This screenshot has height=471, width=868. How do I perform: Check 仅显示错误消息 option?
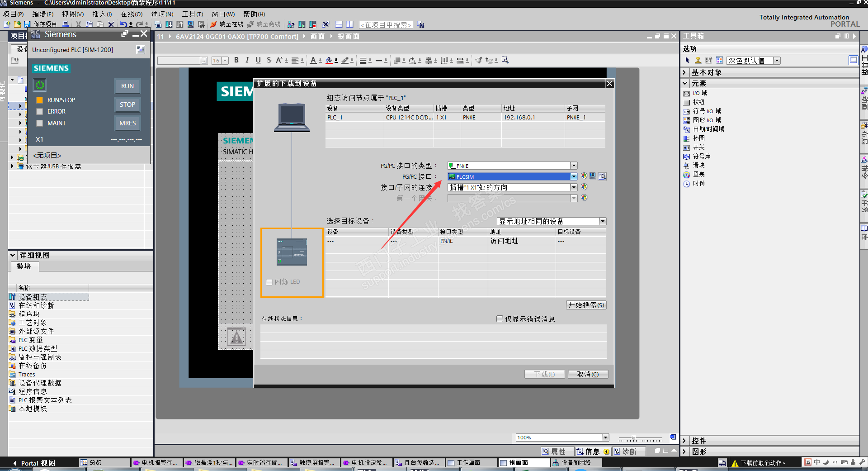coord(500,319)
